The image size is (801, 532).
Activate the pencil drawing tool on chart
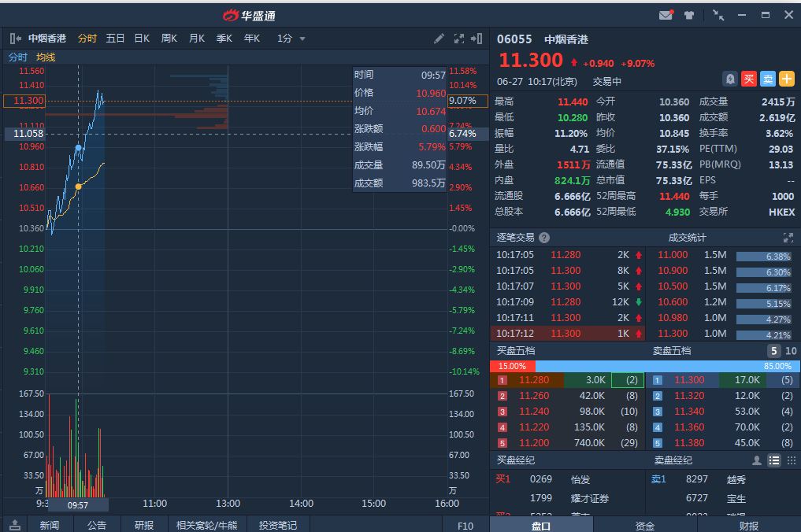pos(438,39)
